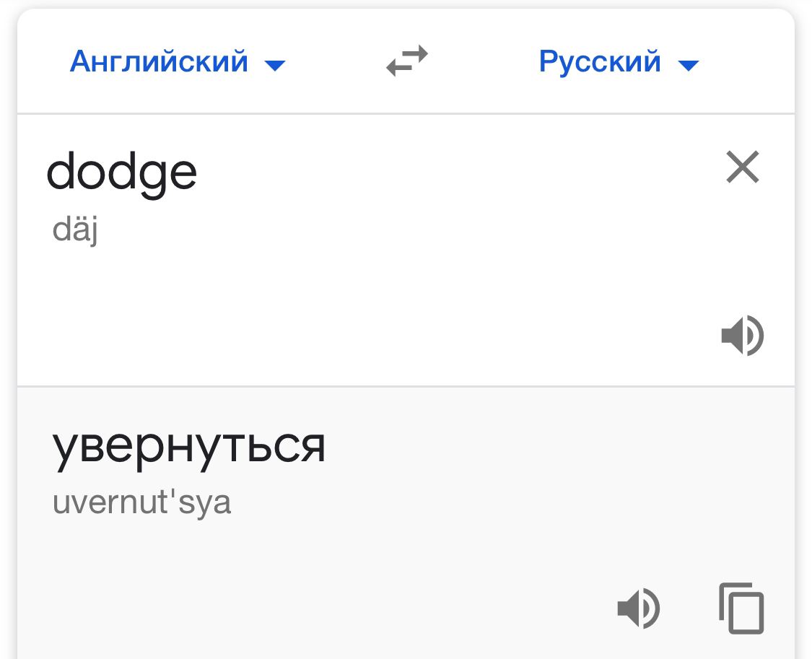Listen to the pronunciation of 'dodge'

(743, 336)
